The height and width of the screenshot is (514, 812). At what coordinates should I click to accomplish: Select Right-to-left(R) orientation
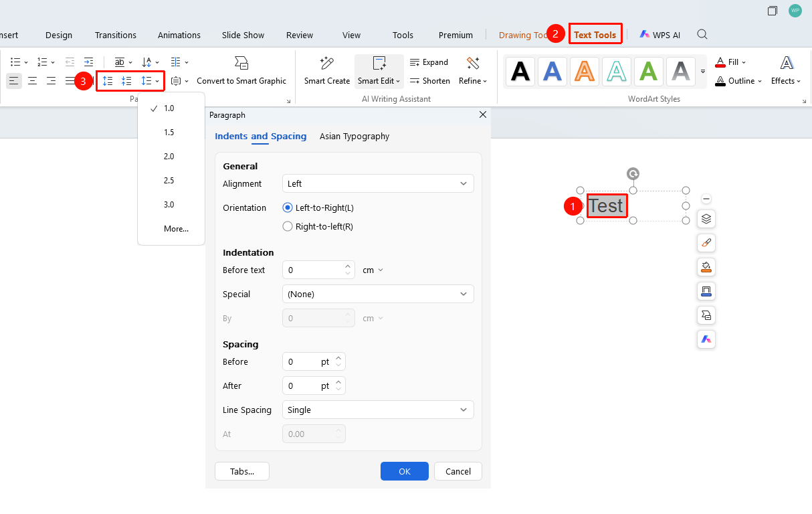click(x=288, y=226)
